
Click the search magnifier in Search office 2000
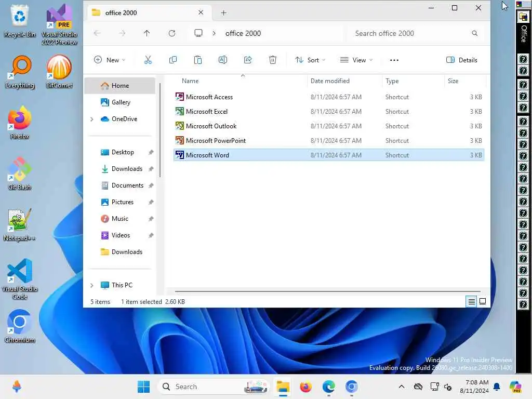pos(474,33)
